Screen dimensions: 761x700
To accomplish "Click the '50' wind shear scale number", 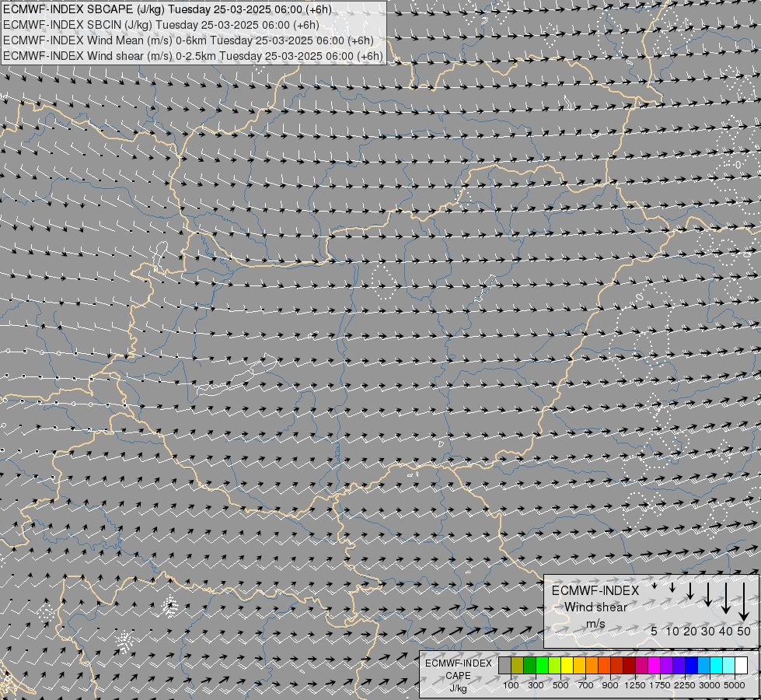I will tap(744, 631).
